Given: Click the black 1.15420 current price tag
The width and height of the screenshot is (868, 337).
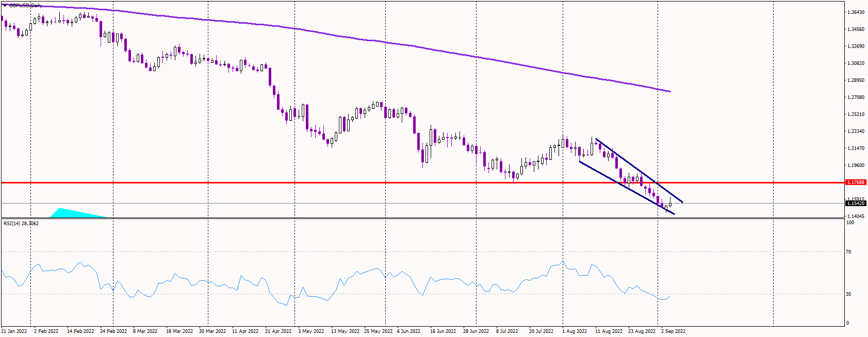Looking at the screenshot, I should (x=856, y=204).
